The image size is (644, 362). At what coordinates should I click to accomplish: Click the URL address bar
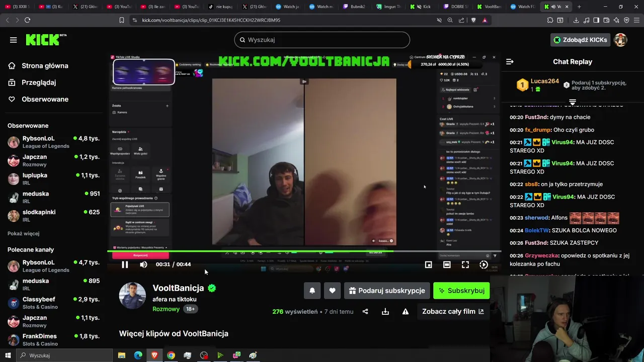282,20
